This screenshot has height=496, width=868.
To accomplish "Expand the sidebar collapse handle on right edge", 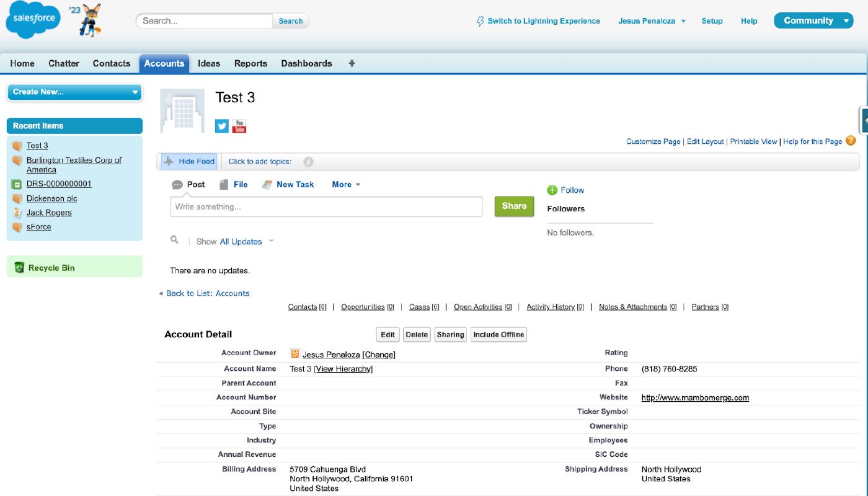I will (x=864, y=120).
